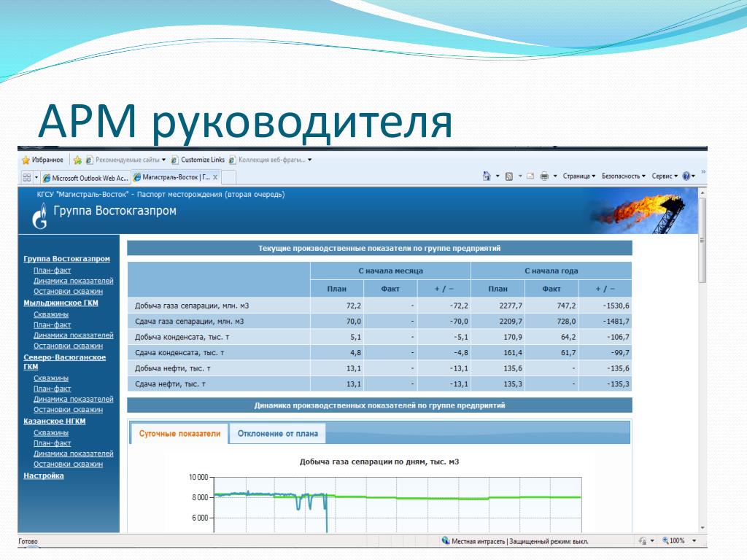Open the Страница menu
The image size is (747, 560).
click(x=578, y=176)
